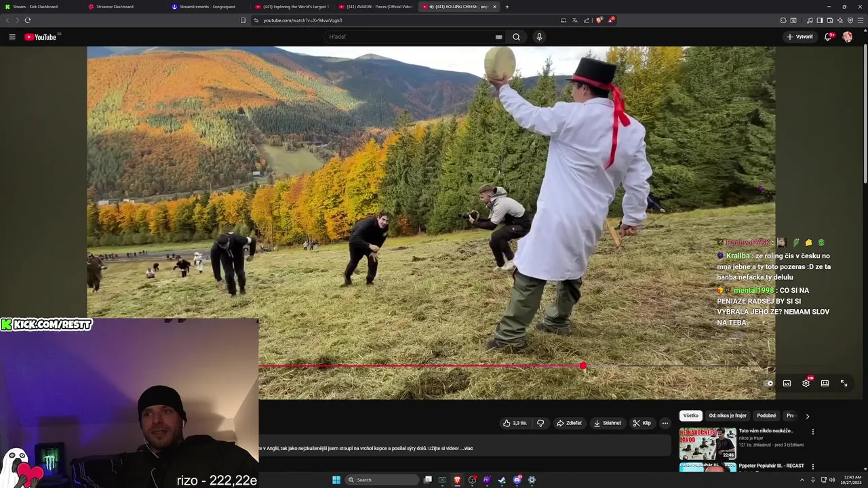This screenshot has width=868, height=488.
Task: Click the red playhead scrubber dot
Action: (x=583, y=366)
